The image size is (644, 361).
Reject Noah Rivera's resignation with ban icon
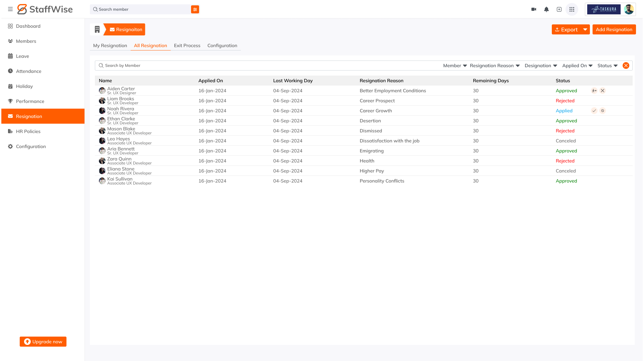coord(603,111)
